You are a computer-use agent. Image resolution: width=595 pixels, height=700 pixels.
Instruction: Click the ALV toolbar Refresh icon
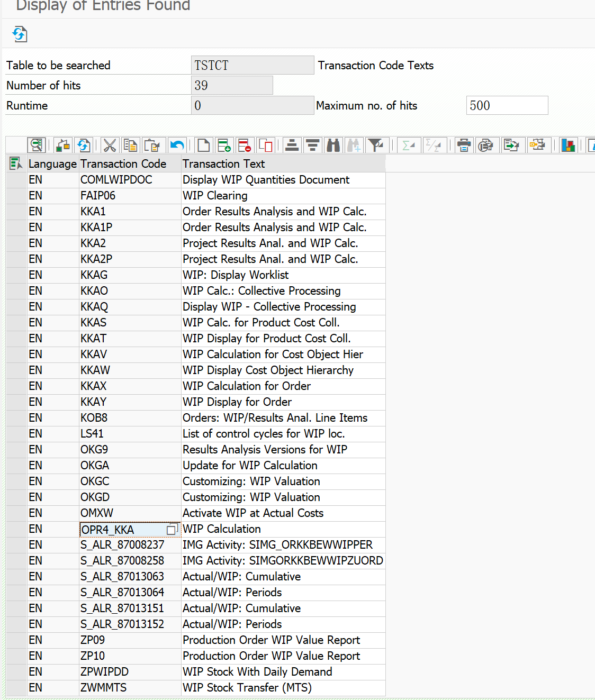tap(84, 145)
